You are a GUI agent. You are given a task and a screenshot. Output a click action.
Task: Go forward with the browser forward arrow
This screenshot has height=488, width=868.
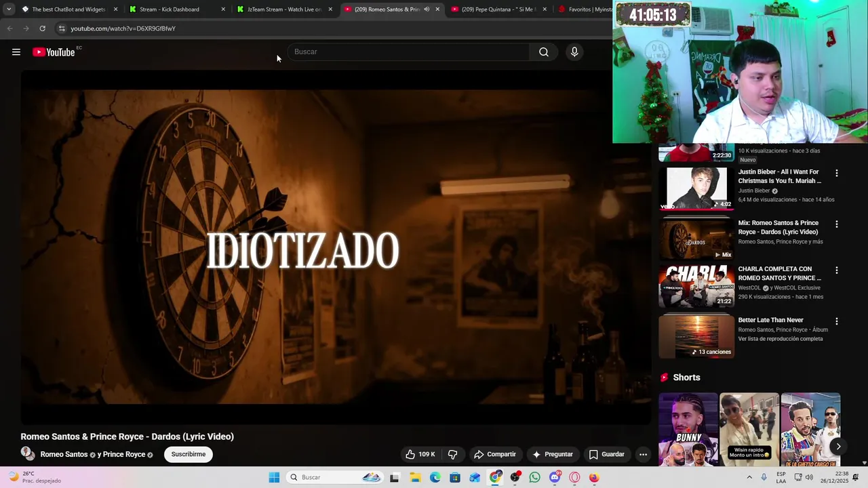coord(26,28)
